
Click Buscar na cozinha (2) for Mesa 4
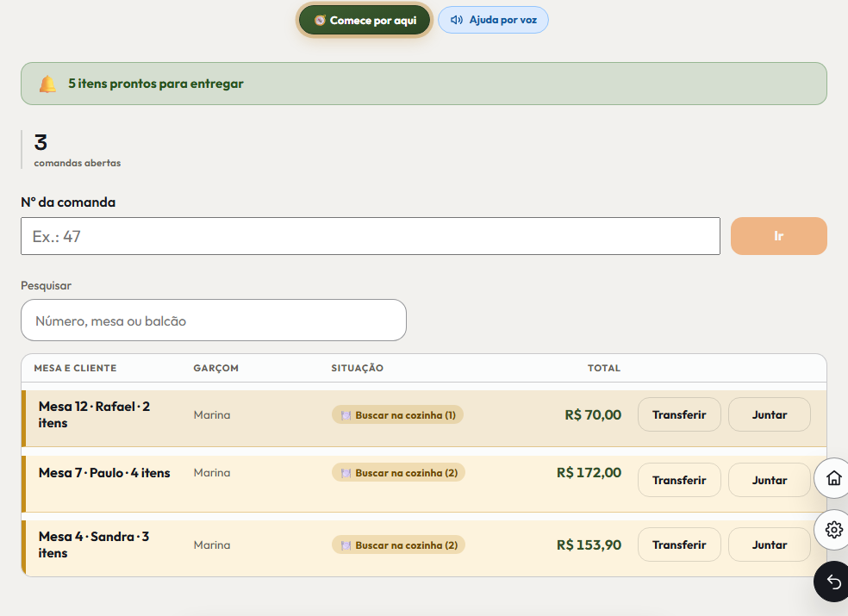point(399,545)
